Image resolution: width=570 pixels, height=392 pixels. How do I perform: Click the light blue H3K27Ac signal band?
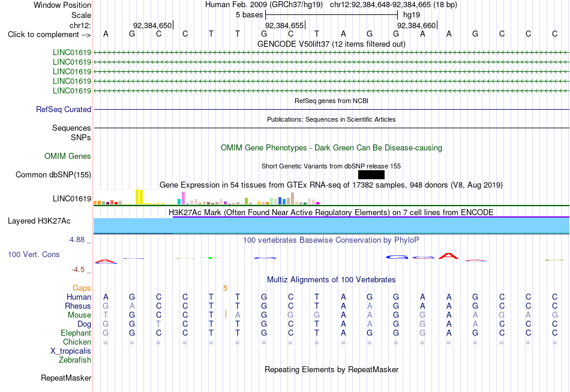click(x=331, y=225)
